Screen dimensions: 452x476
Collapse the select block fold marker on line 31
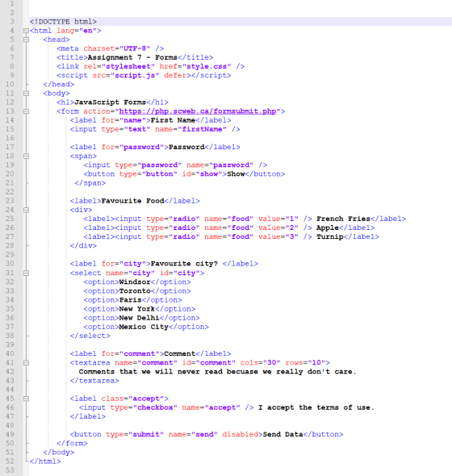click(x=26, y=273)
